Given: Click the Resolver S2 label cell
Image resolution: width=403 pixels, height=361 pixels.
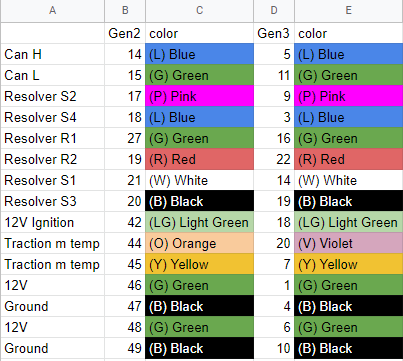Looking at the screenshot, I should [52, 96].
